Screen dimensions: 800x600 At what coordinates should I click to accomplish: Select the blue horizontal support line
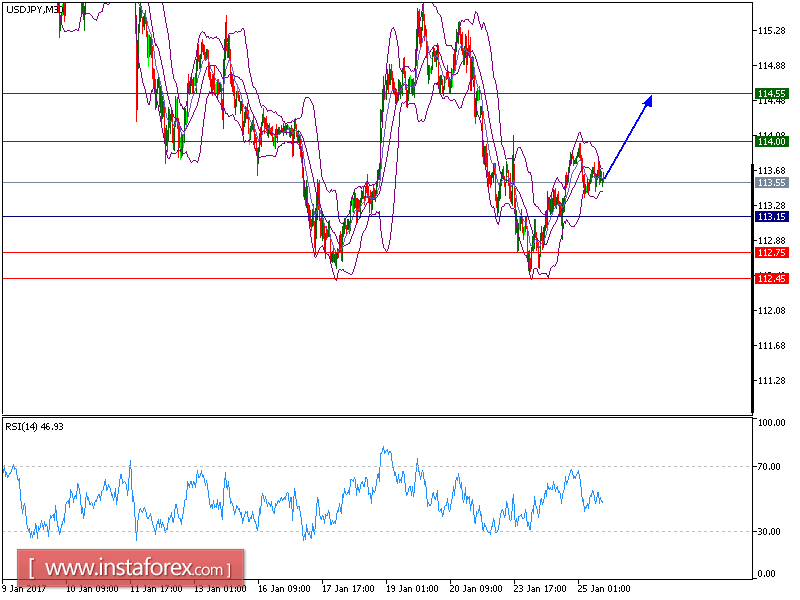pos(400,216)
